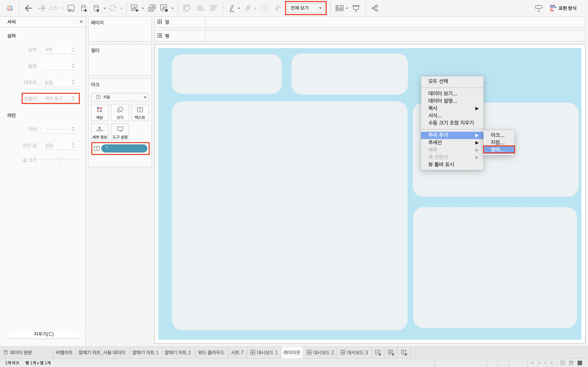Click the 지우기(C) clear button
This screenshot has height=367, width=588.
pyautogui.click(x=44, y=334)
